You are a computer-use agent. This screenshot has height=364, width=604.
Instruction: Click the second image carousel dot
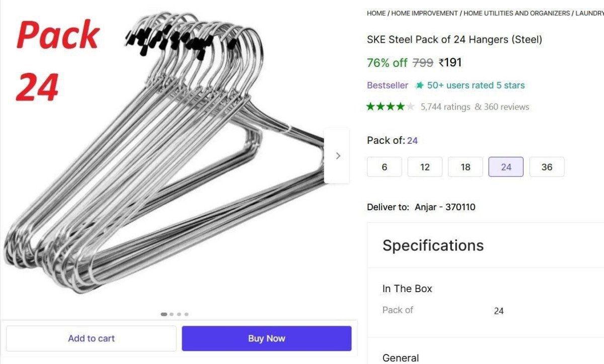pyautogui.click(x=172, y=314)
